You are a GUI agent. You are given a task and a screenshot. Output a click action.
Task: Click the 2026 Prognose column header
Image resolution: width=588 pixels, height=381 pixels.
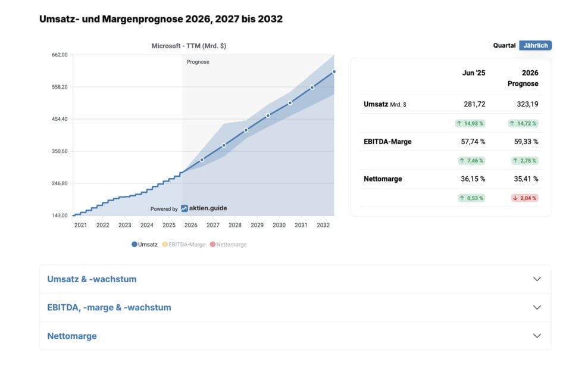pos(523,78)
